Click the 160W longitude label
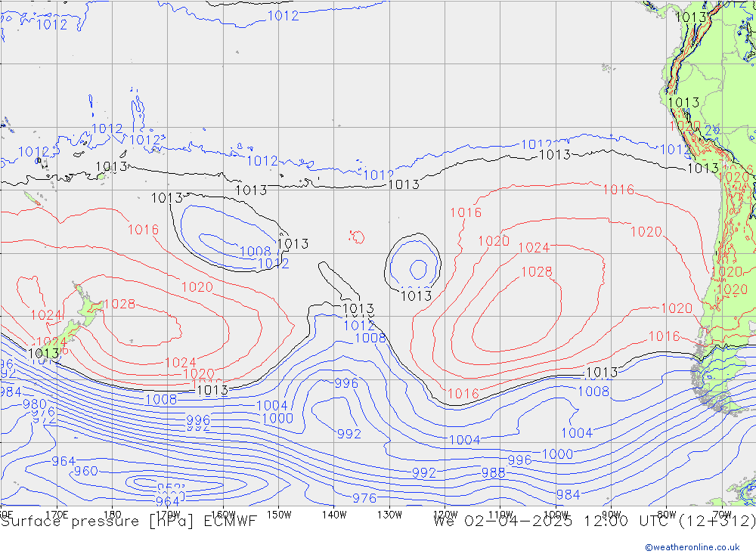Viewport: 756px width, 554px height. tap(223, 515)
